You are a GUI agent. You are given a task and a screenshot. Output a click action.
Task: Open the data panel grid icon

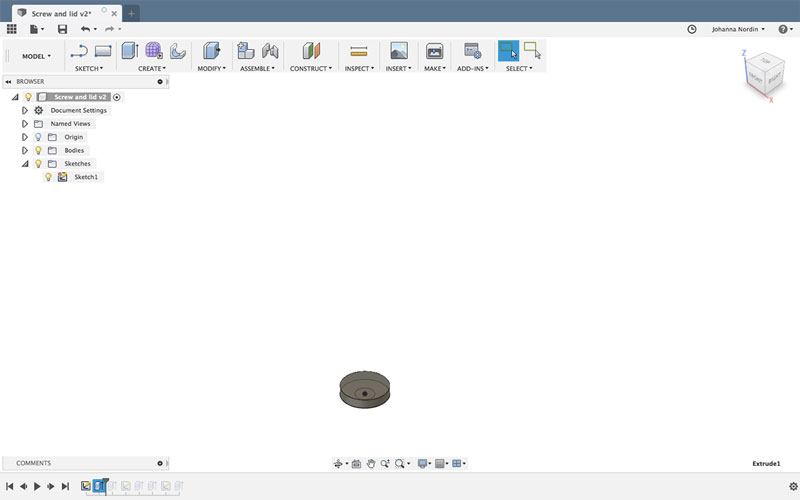point(11,29)
